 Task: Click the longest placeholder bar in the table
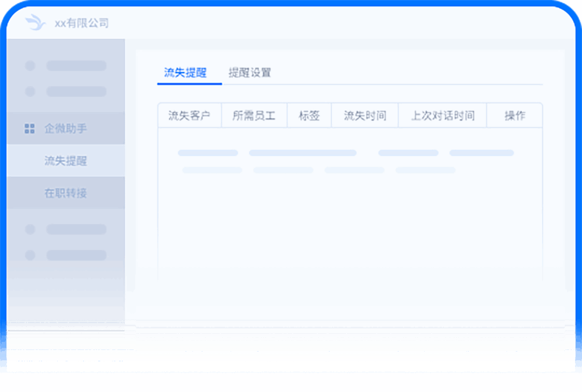pos(302,153)
